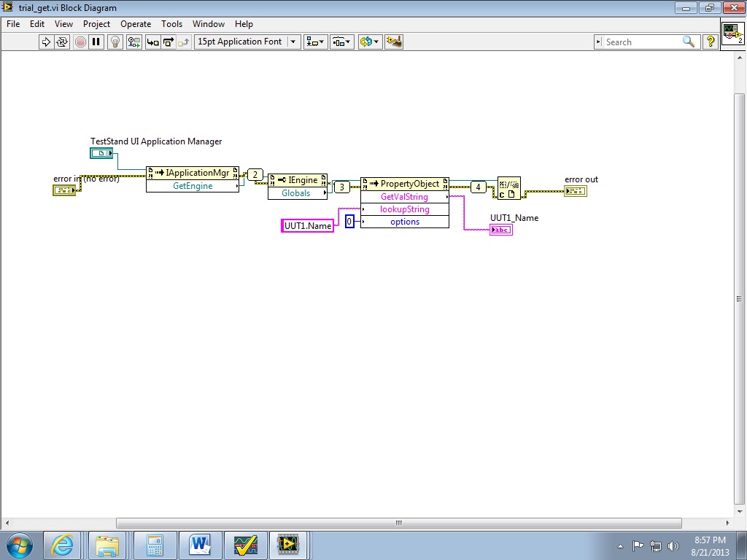Screen dimensions: 747x560
Task: Click the Globals property row
Action: tap(298, 192)
